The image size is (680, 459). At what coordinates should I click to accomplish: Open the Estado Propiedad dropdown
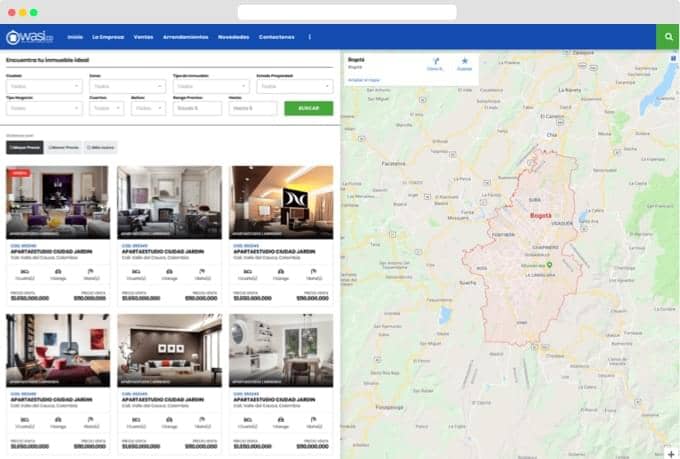[294, 87]
